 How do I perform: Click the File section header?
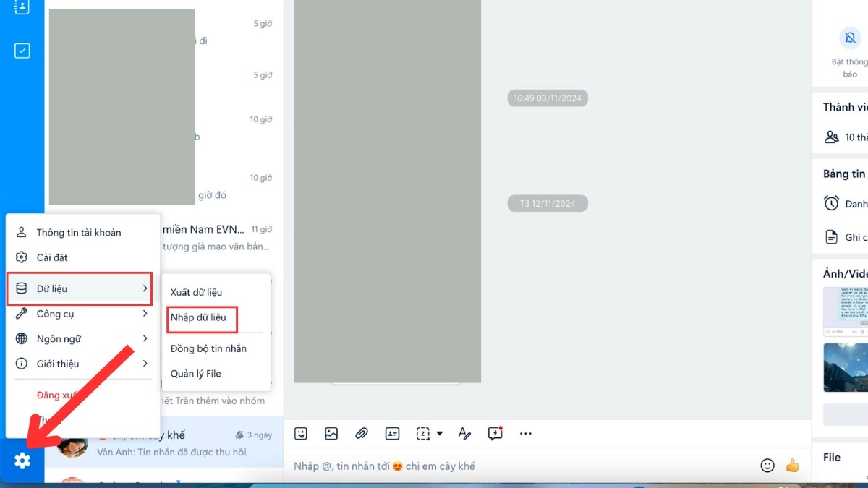[x=832, y=457]
